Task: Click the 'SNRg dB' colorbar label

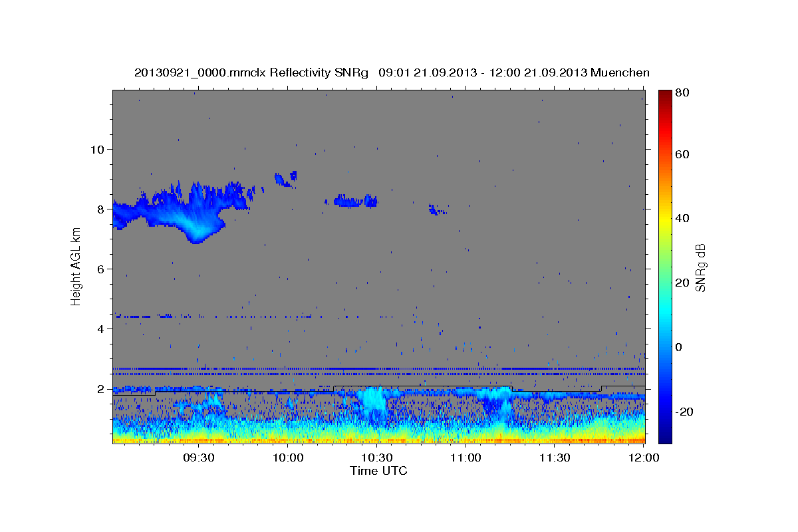Action: [700, 267]
